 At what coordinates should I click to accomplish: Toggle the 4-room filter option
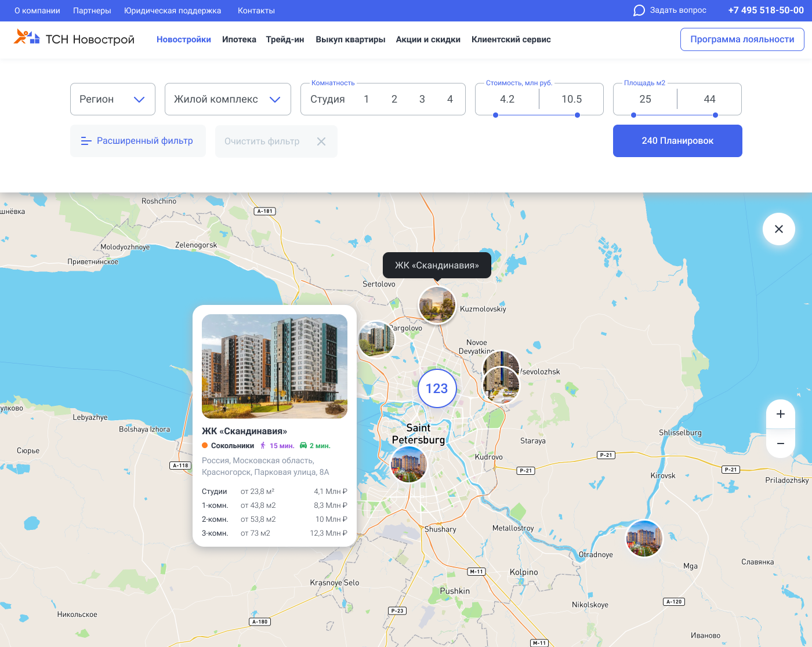pyautogui.click(x=450, y=99)
